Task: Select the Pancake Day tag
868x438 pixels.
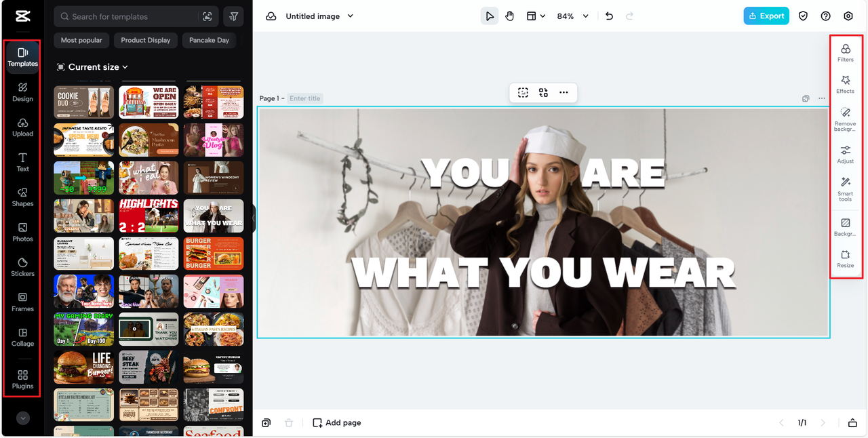Action: coord(209,40)
